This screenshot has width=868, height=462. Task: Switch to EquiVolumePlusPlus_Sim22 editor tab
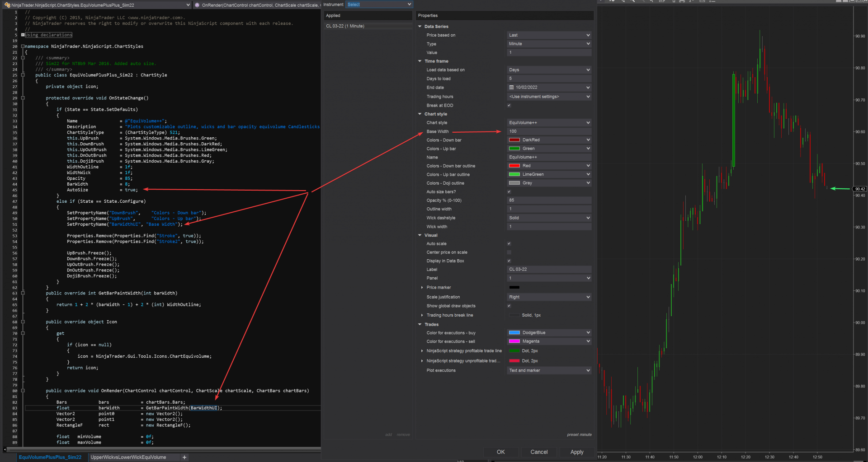50,457
